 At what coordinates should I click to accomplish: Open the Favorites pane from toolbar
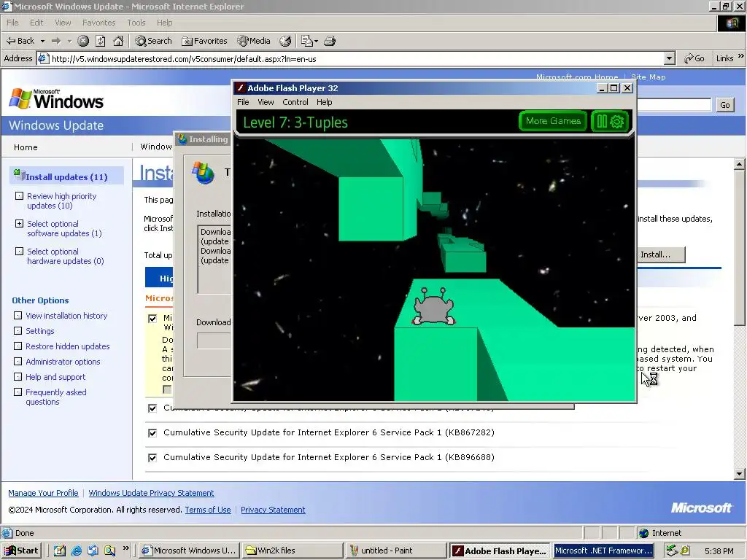[204, 41]
